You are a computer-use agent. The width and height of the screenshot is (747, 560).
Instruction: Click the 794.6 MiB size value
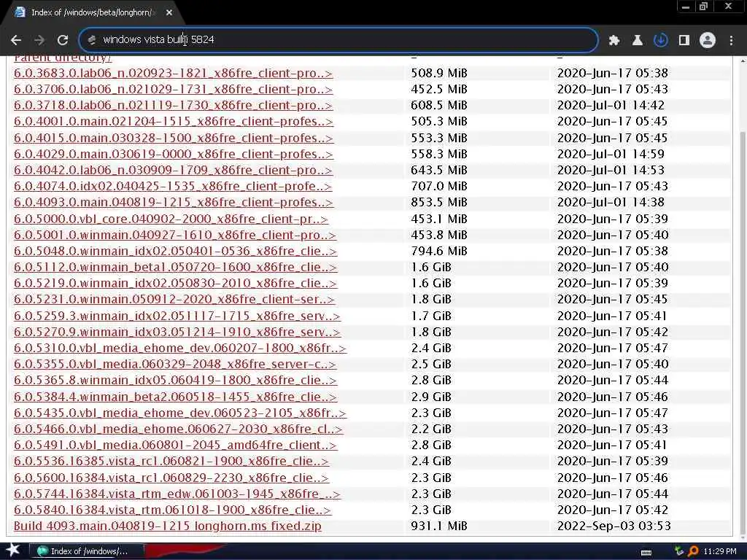[x=439, y=251]
